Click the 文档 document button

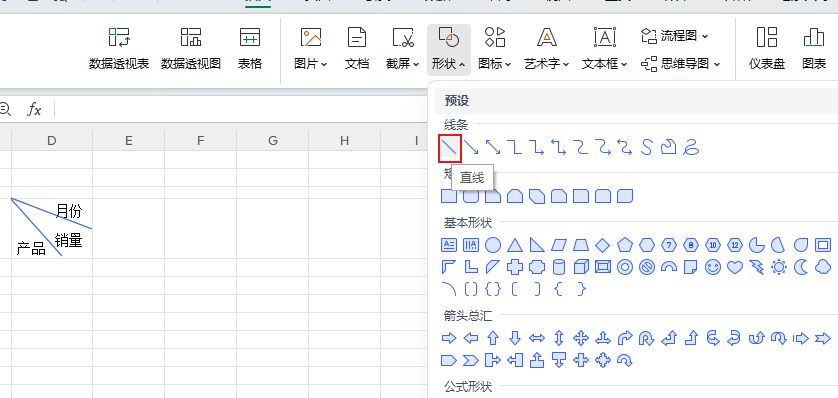(356, 49)
